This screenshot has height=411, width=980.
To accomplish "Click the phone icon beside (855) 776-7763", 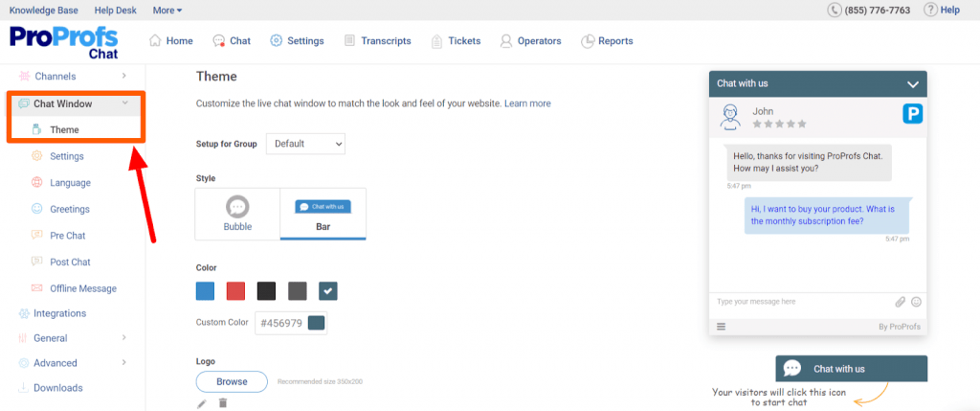I will click(835, 10).
